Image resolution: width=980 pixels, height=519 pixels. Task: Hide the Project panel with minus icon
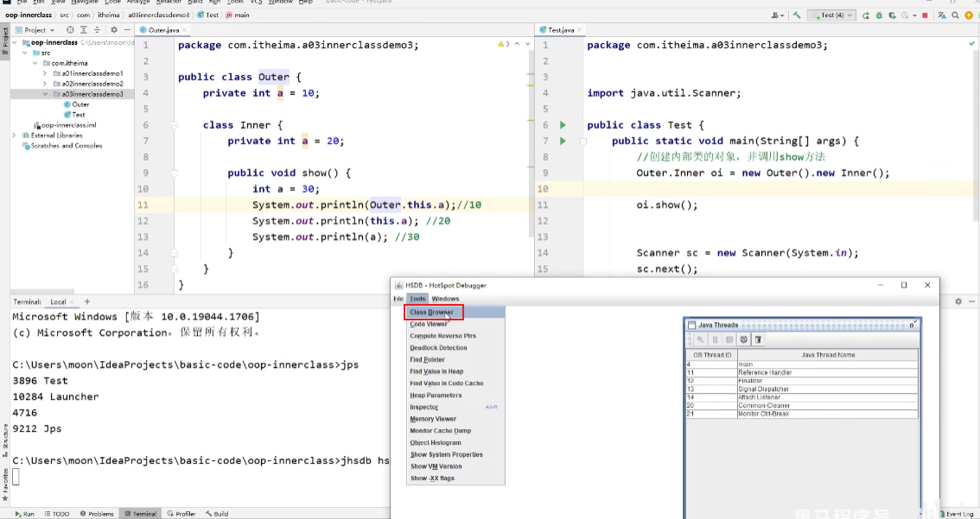click(x=127, y=29)
